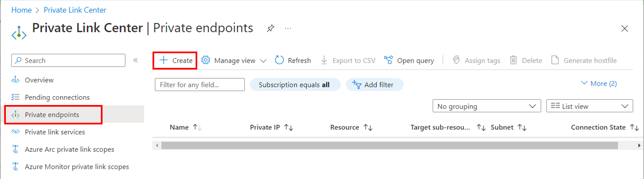Click Generate hostfile
Screen dimensions: 644x179
584,60
